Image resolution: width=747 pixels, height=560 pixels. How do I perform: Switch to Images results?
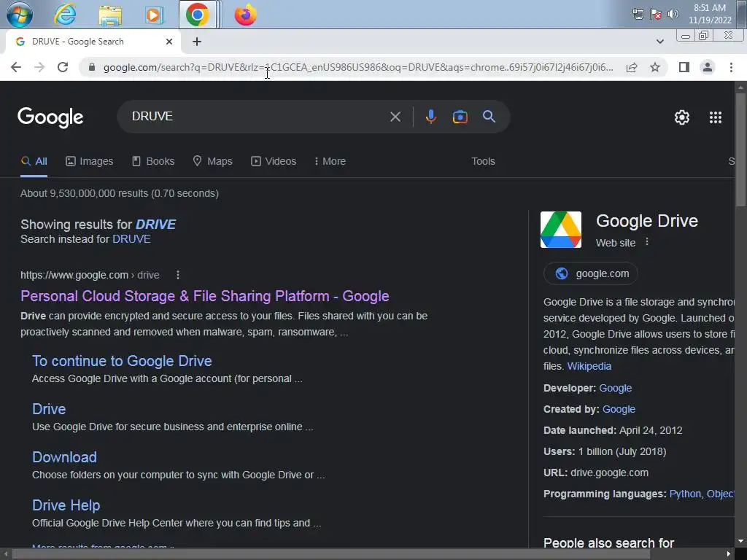pos(90,161)
